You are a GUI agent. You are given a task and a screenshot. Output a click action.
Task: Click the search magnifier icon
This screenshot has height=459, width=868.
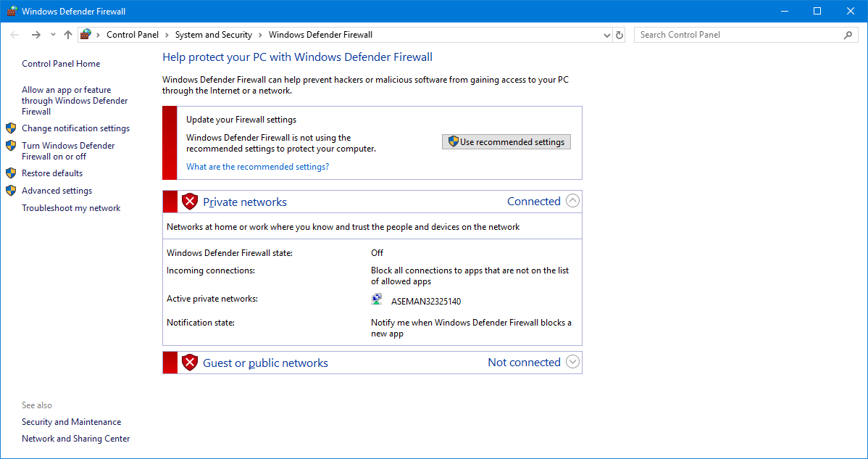tap(848, 35)
